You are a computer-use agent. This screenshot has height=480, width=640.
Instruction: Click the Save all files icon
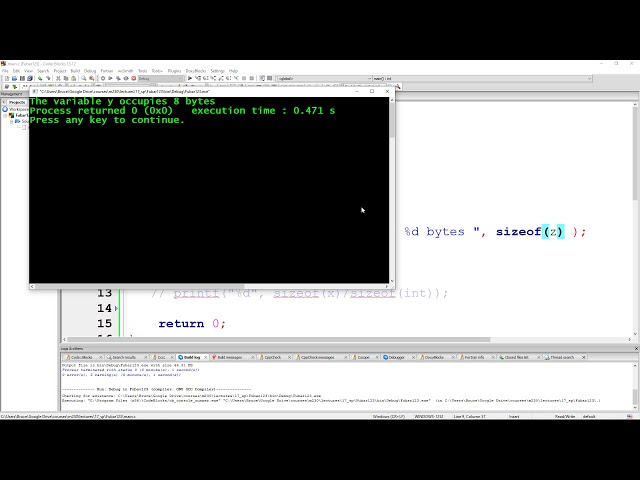coord(30,78)
